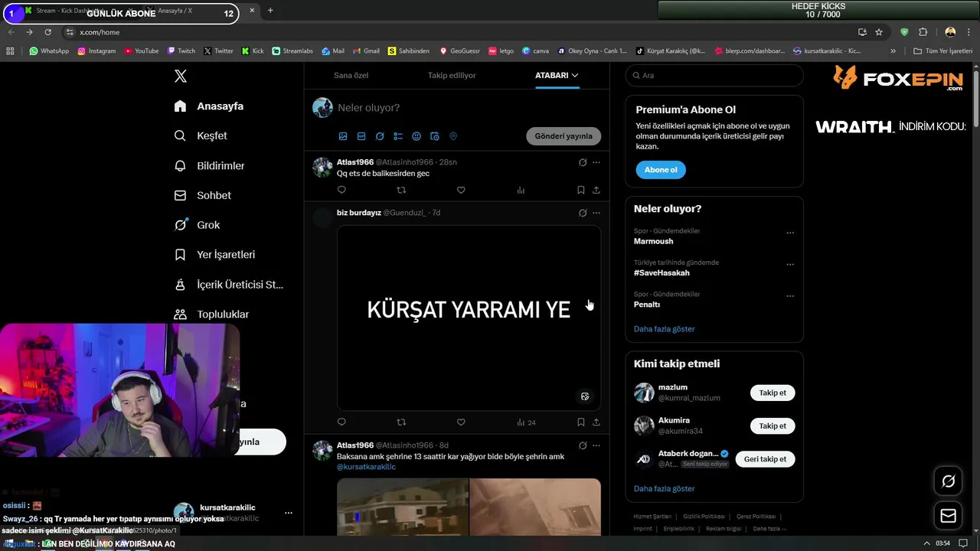Image resolution: width=980 pixels, height=551 pixels.
Task: Open floating messages button bottom right
Action: pos(949,516)
